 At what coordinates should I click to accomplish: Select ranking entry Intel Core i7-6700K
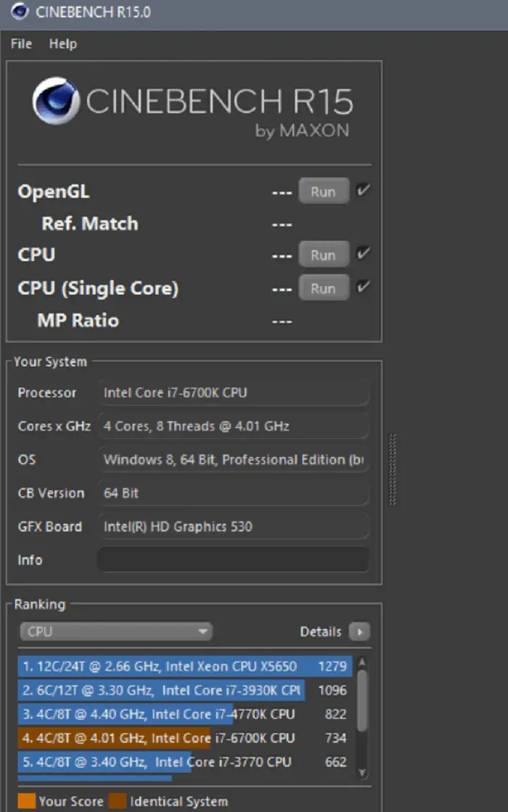tap(185, 738)
